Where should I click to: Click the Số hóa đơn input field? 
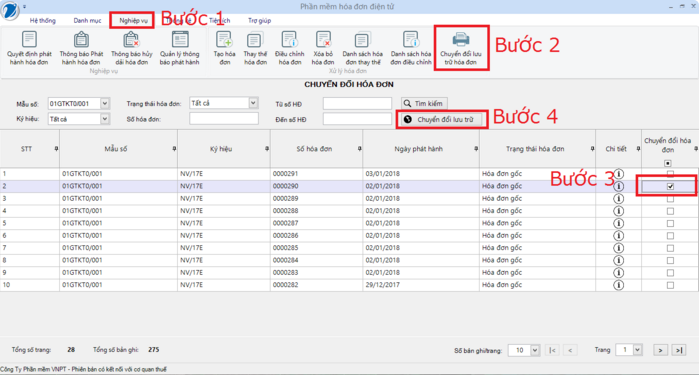click(x=224, y=119)
